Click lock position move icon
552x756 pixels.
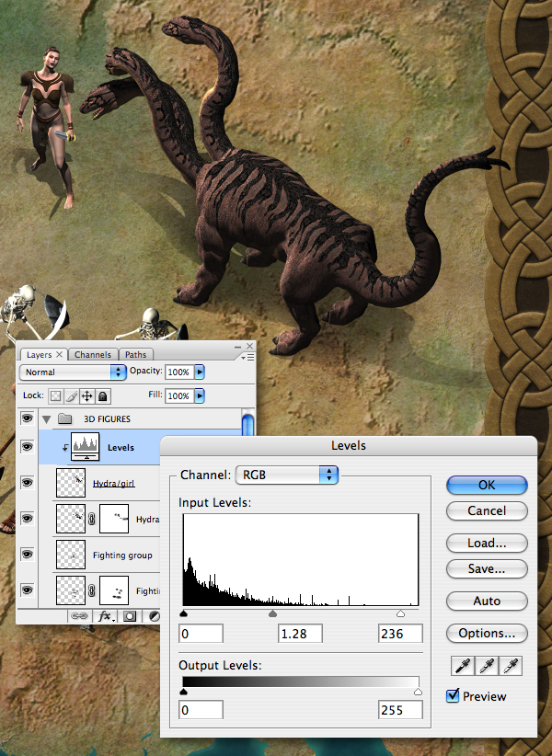tap(86, 396)
